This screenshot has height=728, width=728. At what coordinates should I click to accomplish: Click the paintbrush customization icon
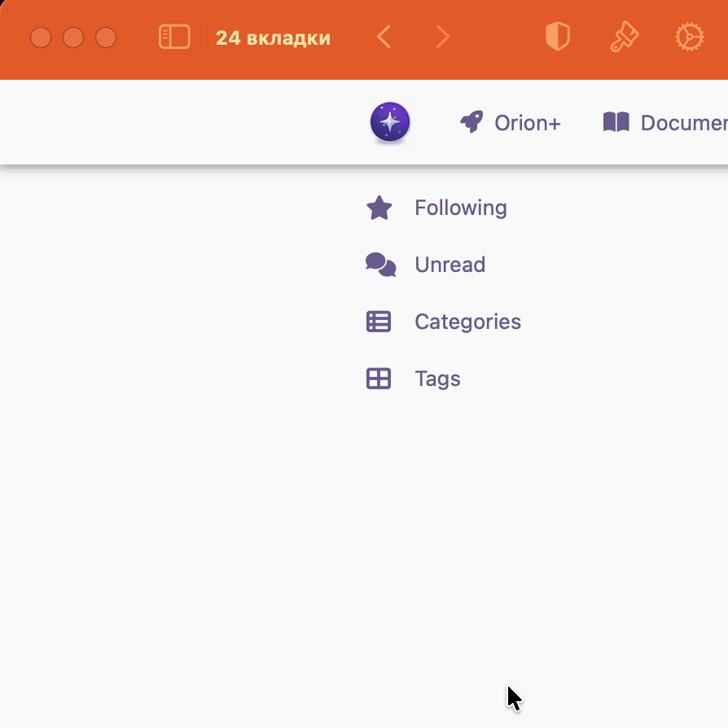(x=624, y=37)
